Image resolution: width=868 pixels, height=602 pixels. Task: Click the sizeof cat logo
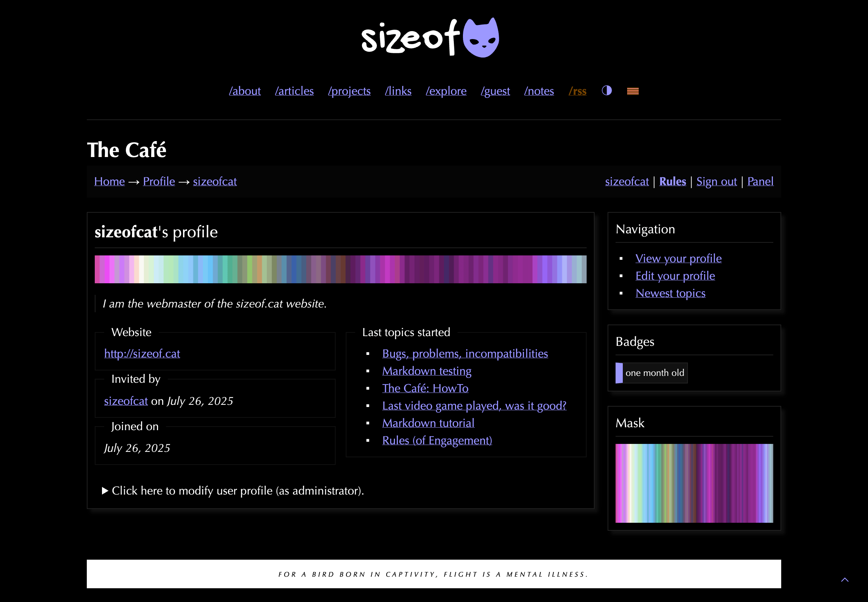(430, 38)
